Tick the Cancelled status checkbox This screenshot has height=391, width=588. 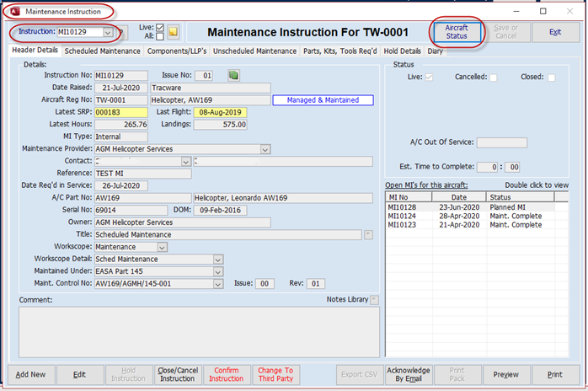point(494,78)
